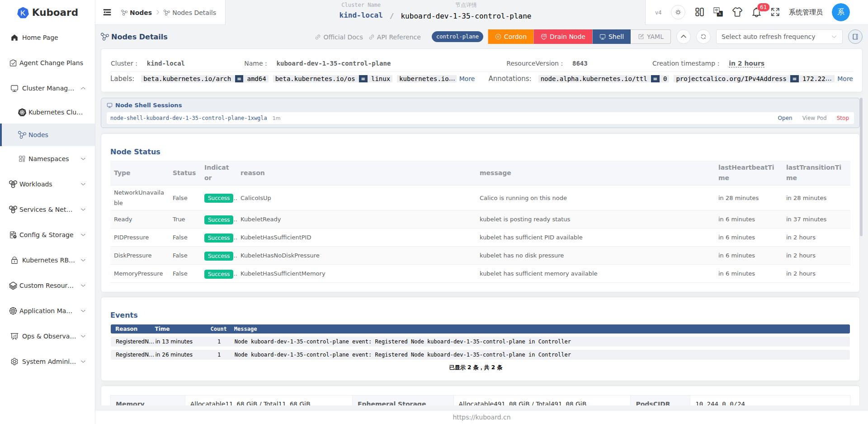Click node-shell-kuboard-dev-1-35-control-plane-1xwgla session name
Viewport: 868px width, 424px height.
pyautogui.click(x=189, y=118)
